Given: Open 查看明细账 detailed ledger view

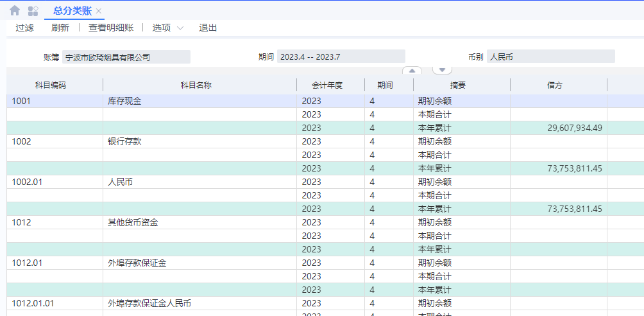Looking at the screenshot, I should tap(111, 28).
